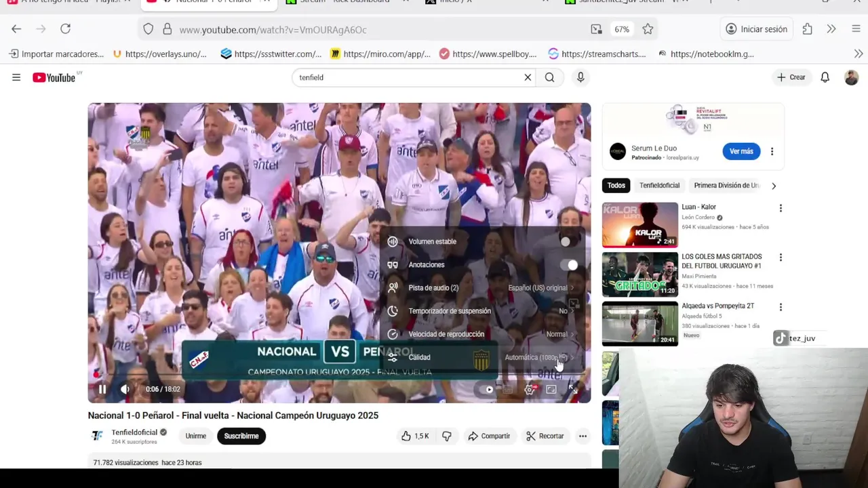Open the site padlock security info
Viewport: 868px width, 488px height.
pos(166,29)
